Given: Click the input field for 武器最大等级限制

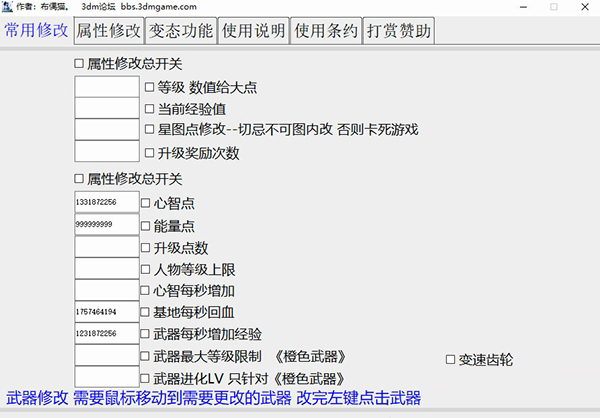Looking at the screenshot, I should pos(107,355).
